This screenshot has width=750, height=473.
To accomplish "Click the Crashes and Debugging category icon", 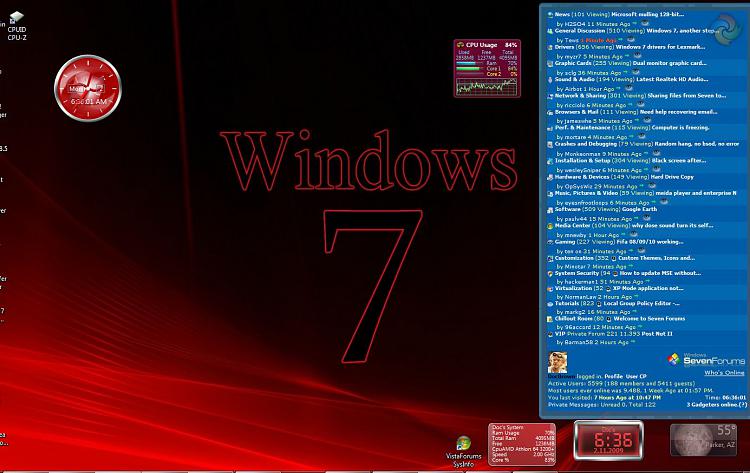I will [551, 144].
